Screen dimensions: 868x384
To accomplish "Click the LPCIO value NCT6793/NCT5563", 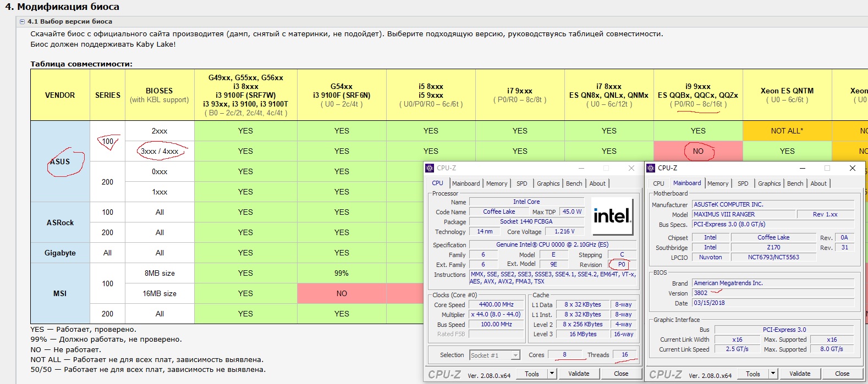I will (x=773, y=258).
